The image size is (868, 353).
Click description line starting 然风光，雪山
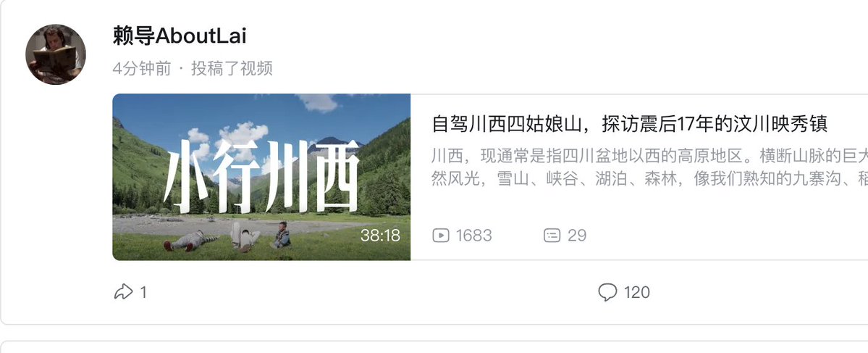649,178
